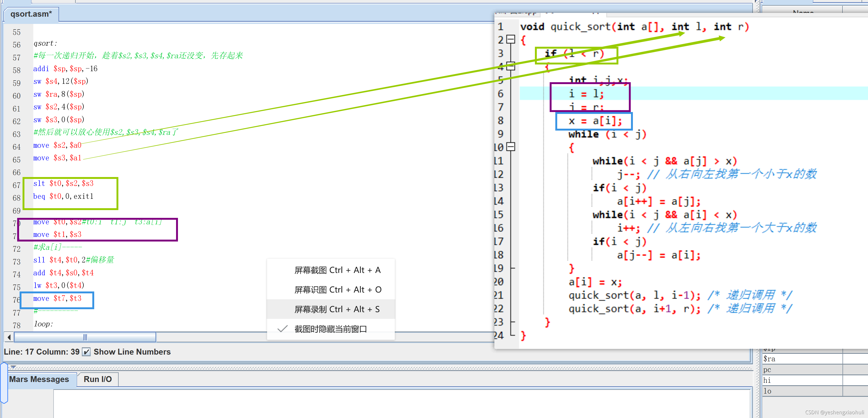
Task: Click the 'void quick_sort' function signature line
Action: click(x=634, y=27)
